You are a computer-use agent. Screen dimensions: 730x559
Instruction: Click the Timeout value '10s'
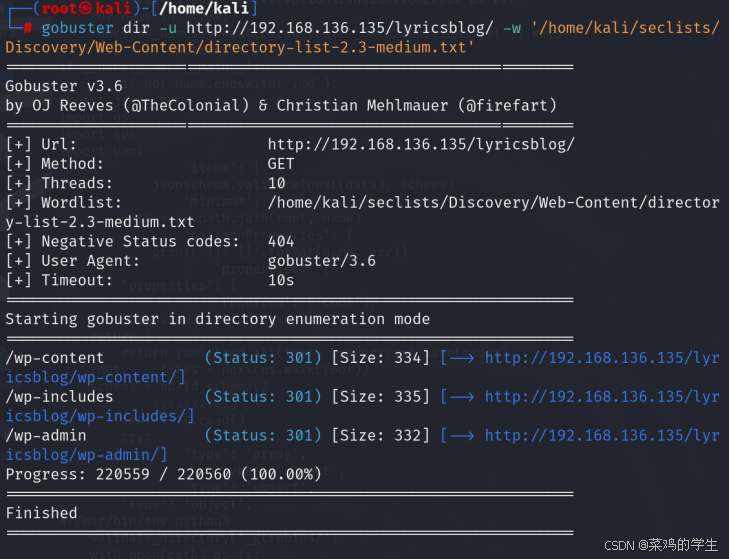281,280
